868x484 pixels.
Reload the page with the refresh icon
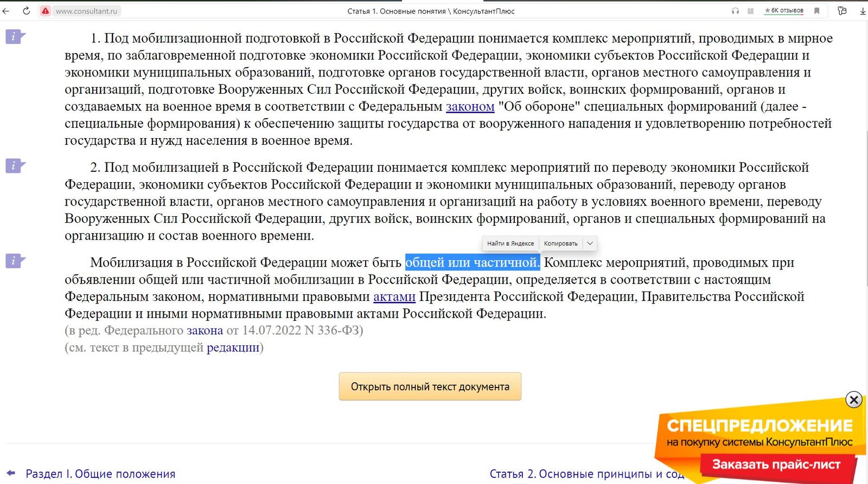pyautogui.click(x=26, y=11)
